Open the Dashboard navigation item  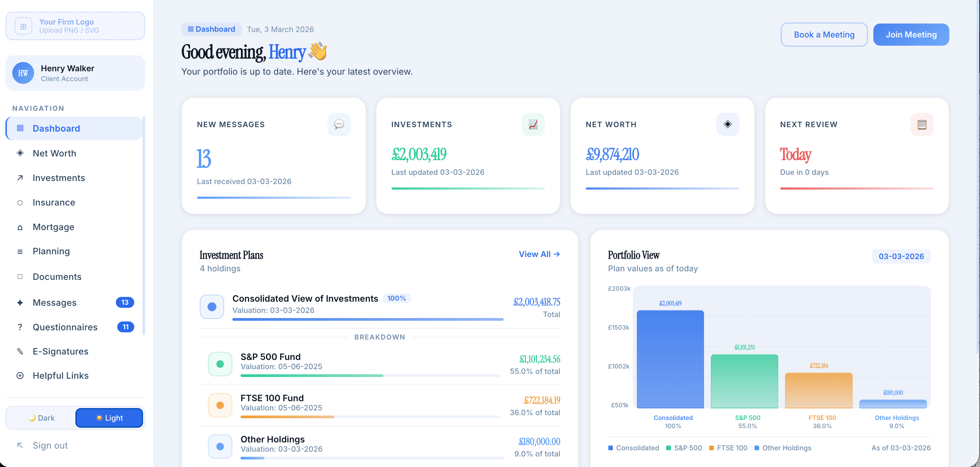(x=74, y=128)
